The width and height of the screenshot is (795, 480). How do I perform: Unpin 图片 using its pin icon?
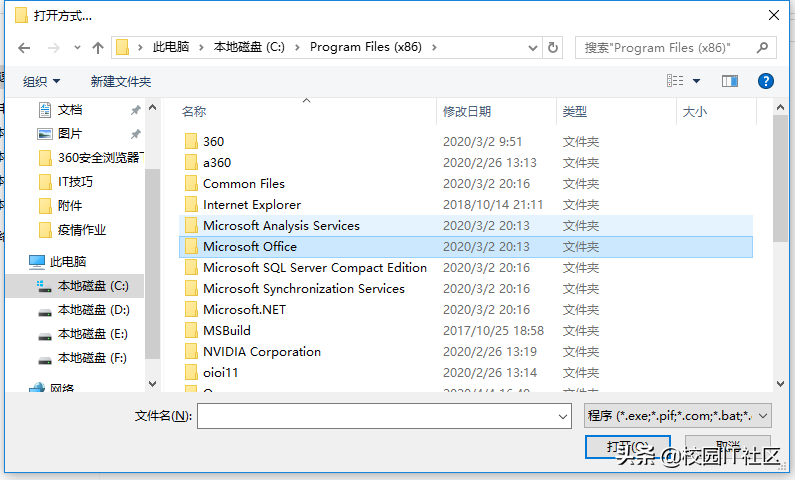pos(135,134)
